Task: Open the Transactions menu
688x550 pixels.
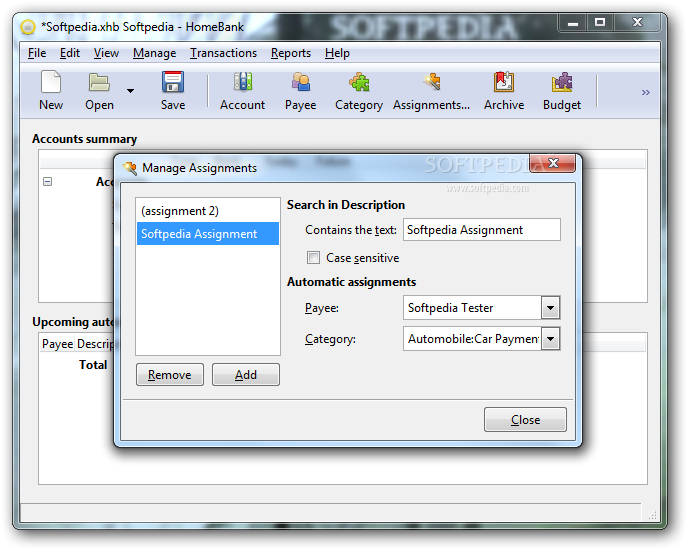Action: (x=223, y=53)
